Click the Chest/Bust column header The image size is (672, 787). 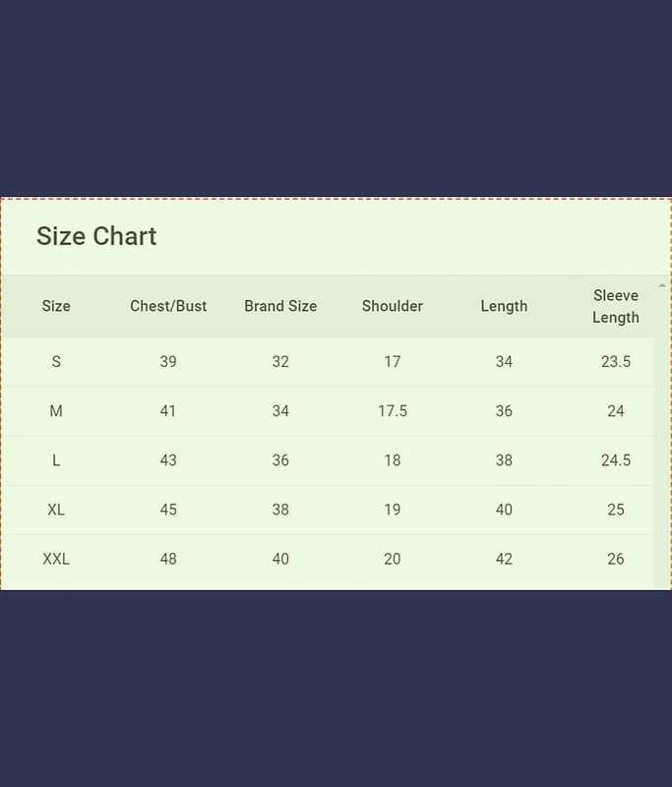tap(168, 306)
